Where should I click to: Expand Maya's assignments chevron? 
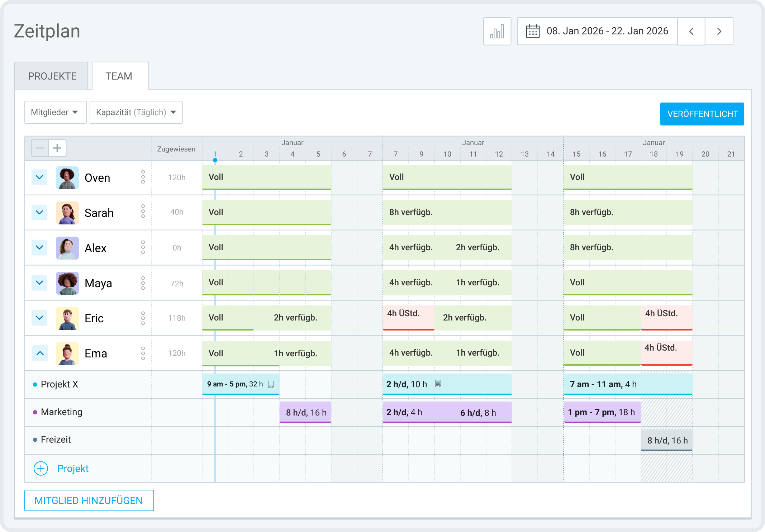click(x=39, y=282)
